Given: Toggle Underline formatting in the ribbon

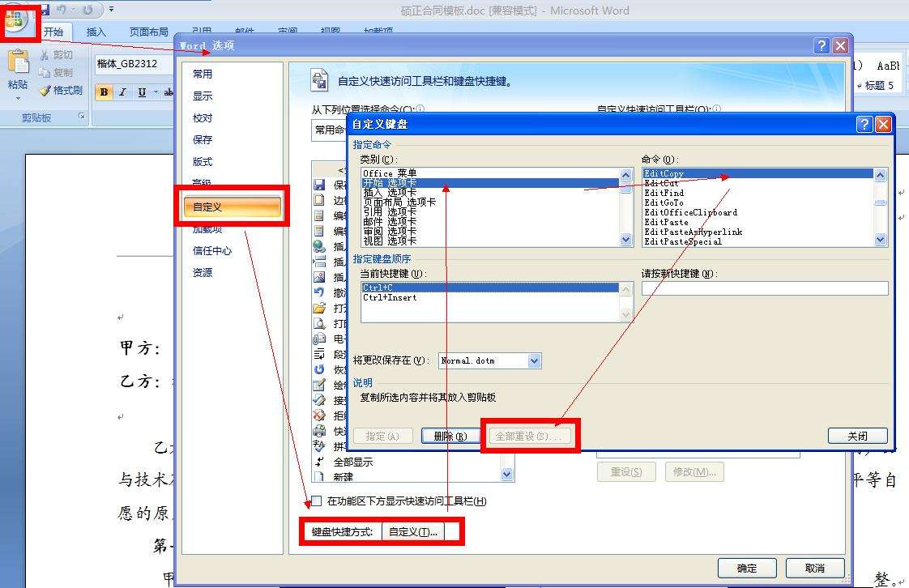Looking at the screenshot, I should (142, 92).
